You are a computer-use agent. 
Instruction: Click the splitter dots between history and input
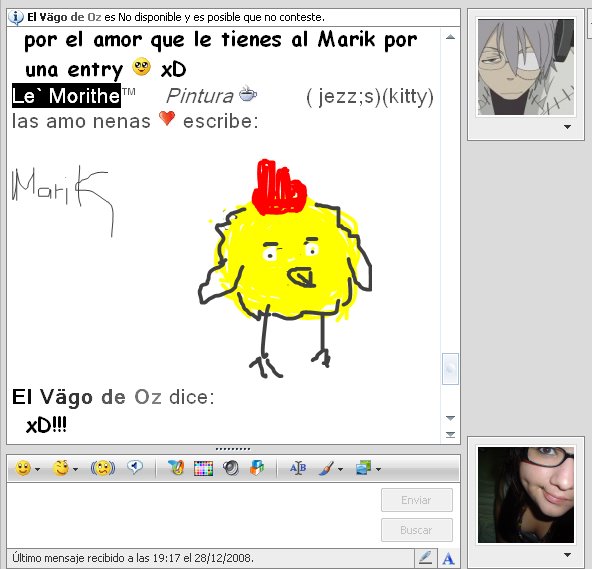233,449
